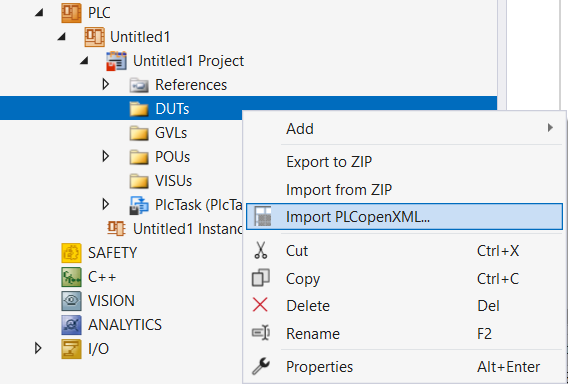Click the Import PLCopenXML icon
Viewport: 568px width, 384px height.
coord(263,217)
